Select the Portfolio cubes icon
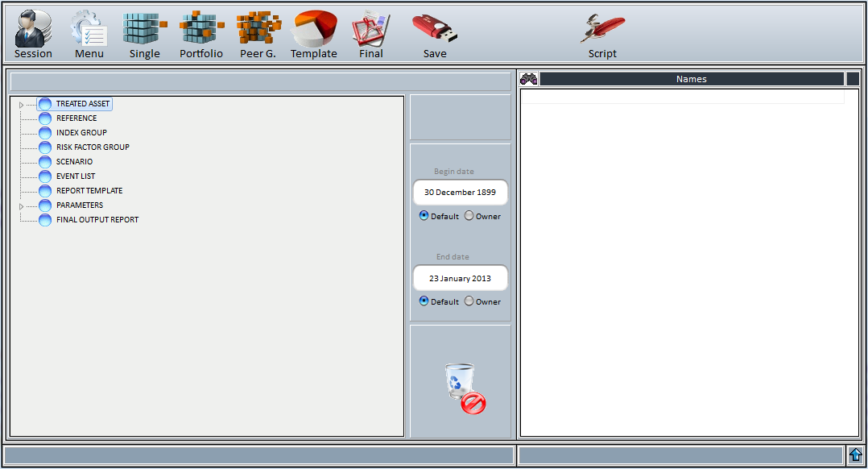 pos(201,29)
